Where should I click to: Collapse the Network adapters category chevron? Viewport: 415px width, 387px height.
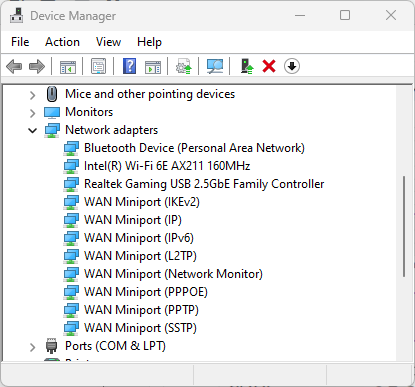click(32, 131)
